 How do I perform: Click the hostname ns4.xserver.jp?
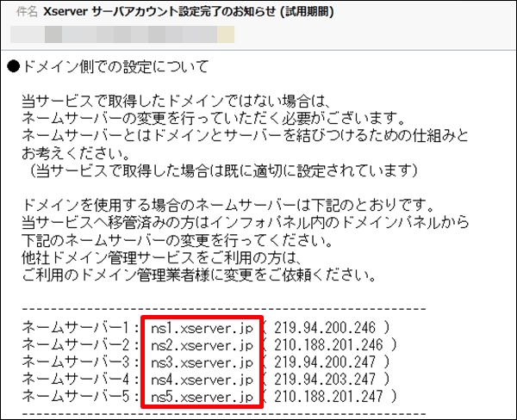[202, 380]
